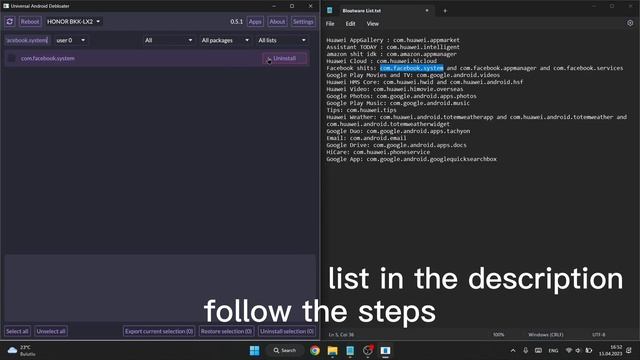This screenshot has width=640, height=360.
Task: Click the Google Duo line in Notepad
Action: (x=398, y=131)
